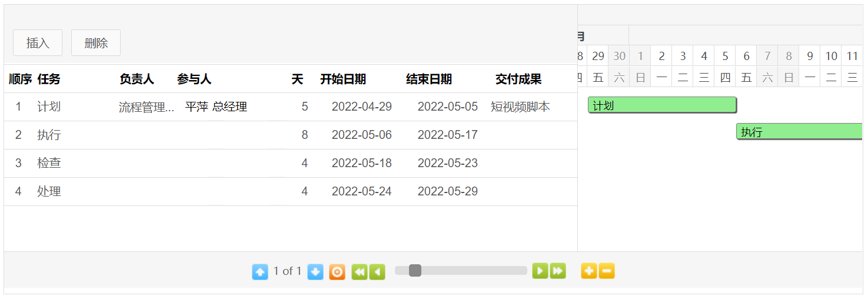The height and width of the screenshot is (299, 868).
Task: Select the 处理 task name cell
Action: click(x=49, y=191)
